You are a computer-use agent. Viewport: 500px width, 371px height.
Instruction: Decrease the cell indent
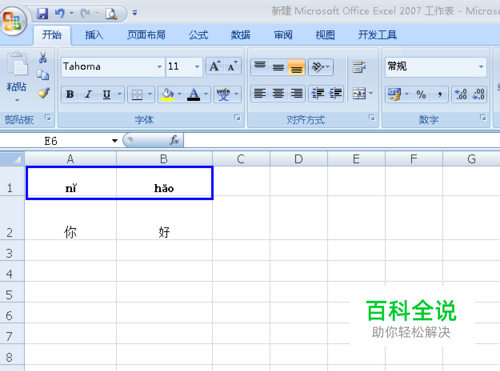click(x=318, y=93)
